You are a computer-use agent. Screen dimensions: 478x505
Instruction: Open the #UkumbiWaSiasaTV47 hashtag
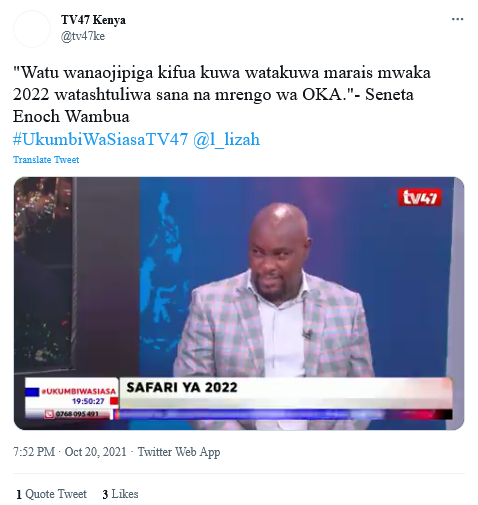point(100,139)
